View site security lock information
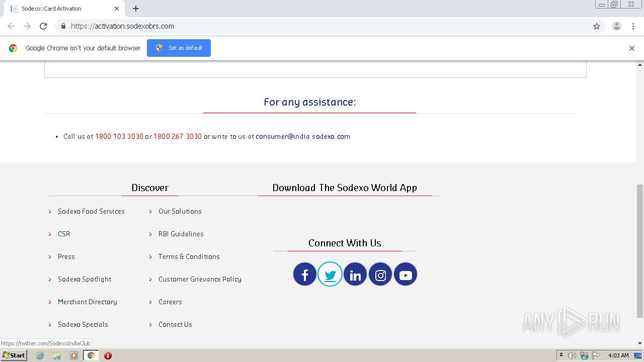644x362 pixels. [x=63, y=26]
